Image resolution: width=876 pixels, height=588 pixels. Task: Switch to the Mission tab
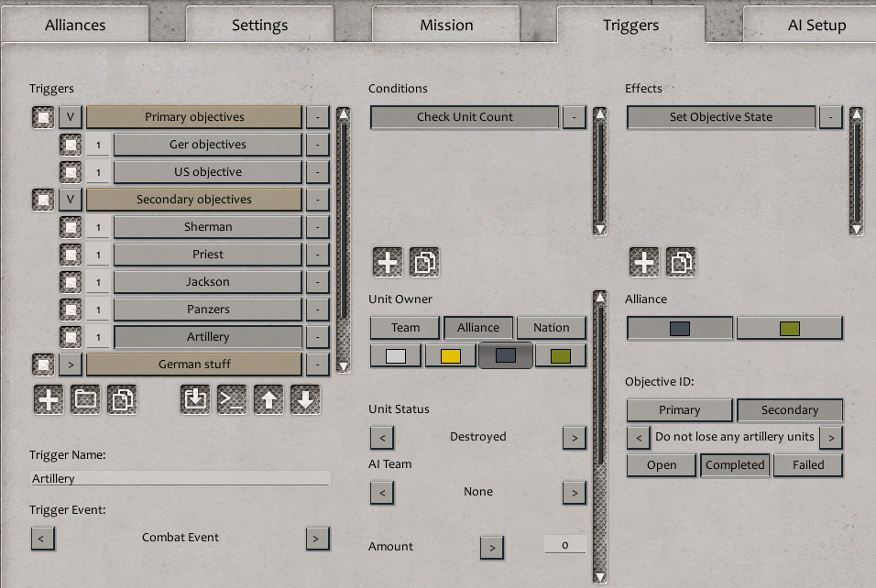tap(446, 25)
